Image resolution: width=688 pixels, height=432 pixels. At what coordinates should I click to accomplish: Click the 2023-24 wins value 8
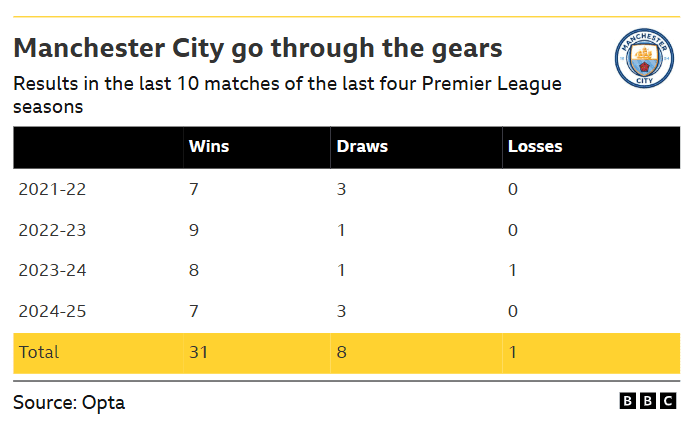point(194,270)
